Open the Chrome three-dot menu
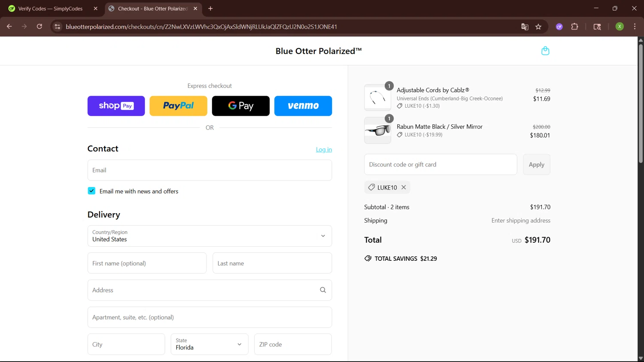 pyautogui.click(x=635, y=27)
